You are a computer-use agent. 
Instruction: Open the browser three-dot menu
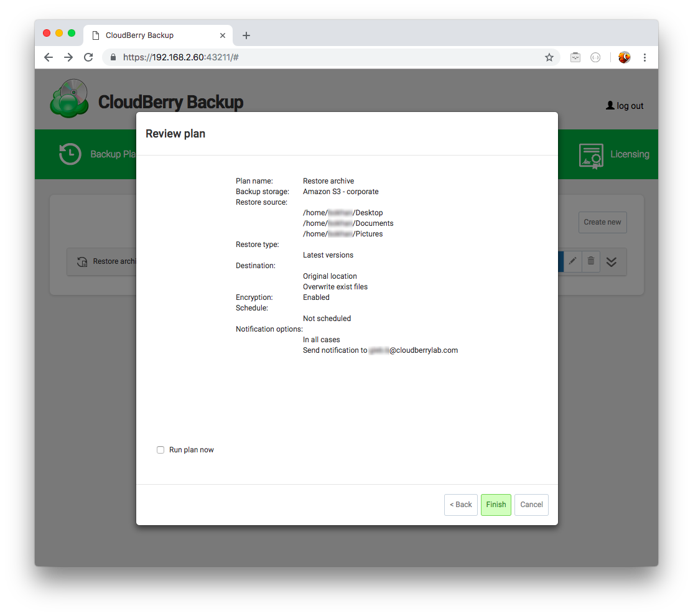pyautogui.click(x=644, y=57)
